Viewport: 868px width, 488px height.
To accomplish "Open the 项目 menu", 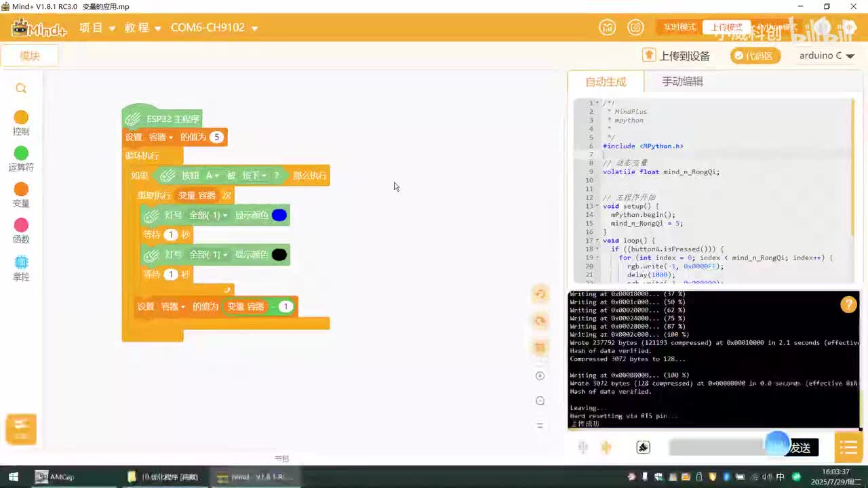I will [x=97, y=28].
